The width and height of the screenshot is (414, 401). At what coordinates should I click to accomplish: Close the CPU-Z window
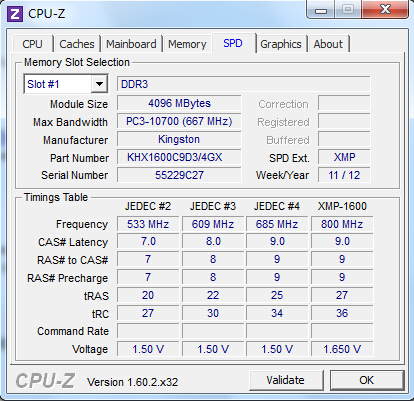point(385,9)
